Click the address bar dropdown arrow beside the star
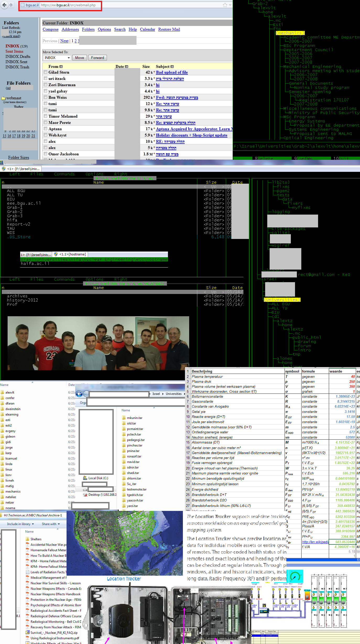The width and height of the screenshot is (360, 644). click(x=230, y=5)
